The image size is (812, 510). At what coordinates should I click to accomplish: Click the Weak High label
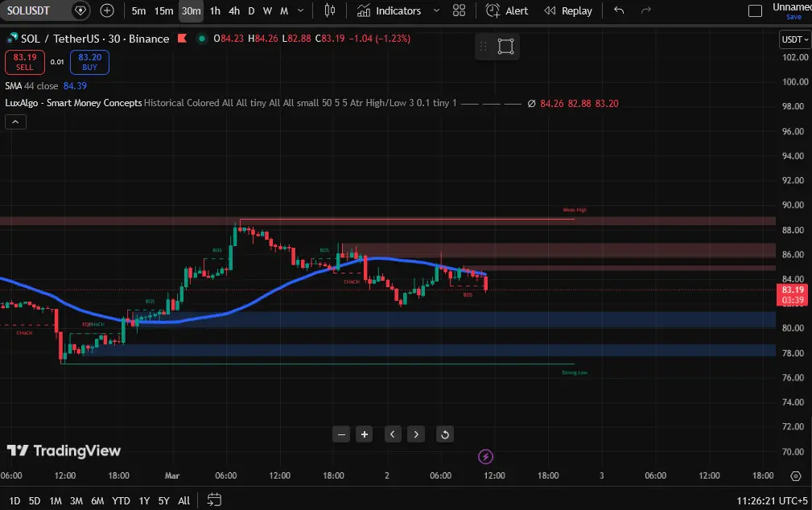click(x=575, y=210)
